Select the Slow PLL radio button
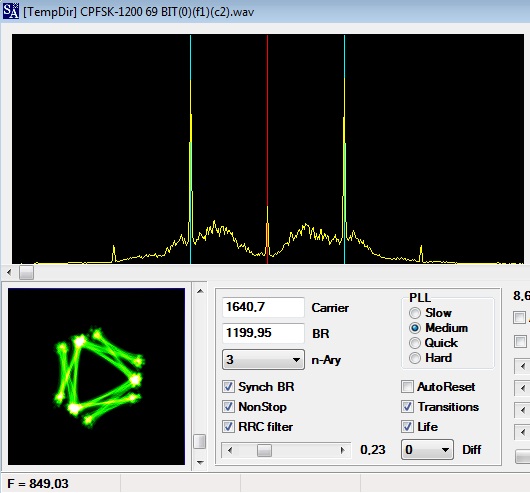This screenshot has width=530, height=493. click(415, 313)
